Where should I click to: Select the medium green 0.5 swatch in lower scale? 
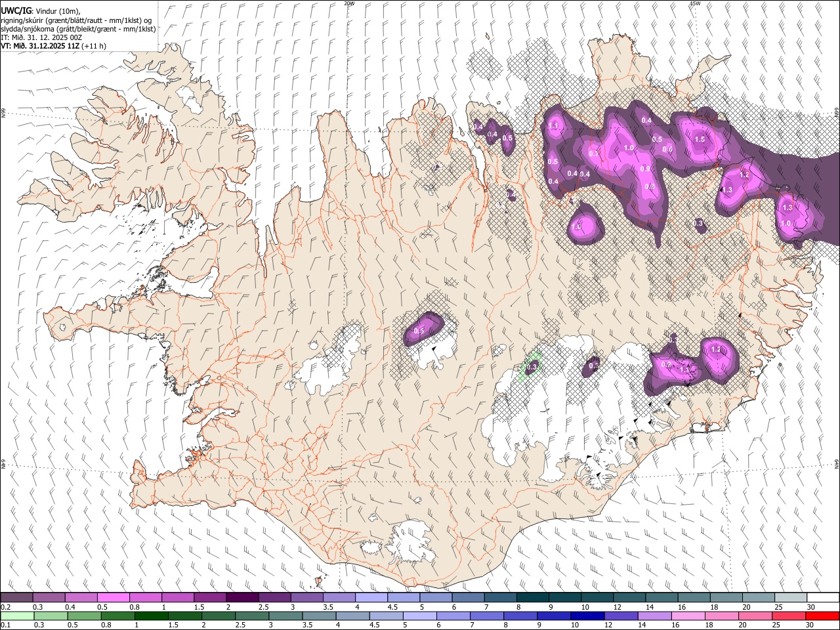point(85,616)
